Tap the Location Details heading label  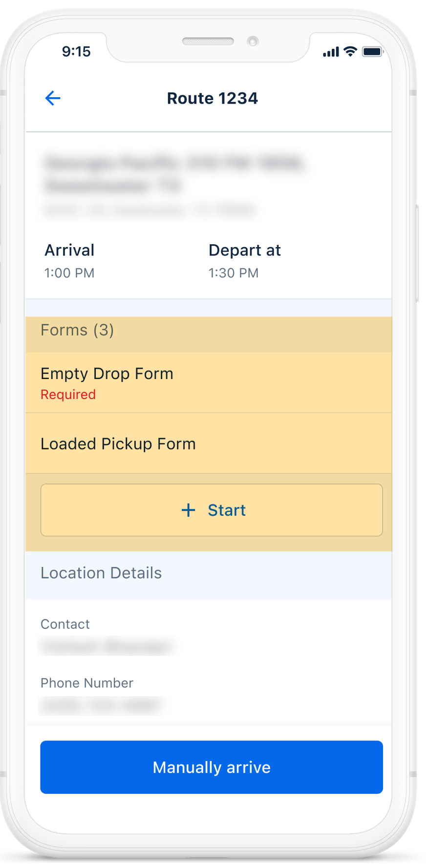pyautogui.click(x=101, y=572)
